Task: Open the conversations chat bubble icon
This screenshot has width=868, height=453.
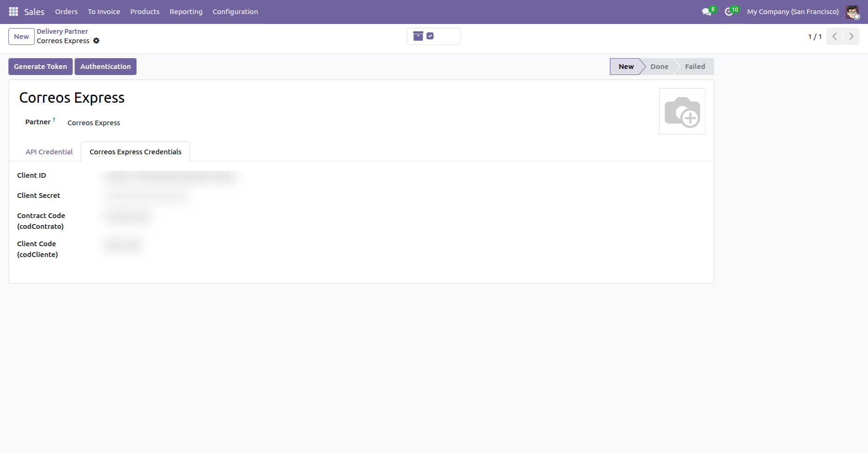Action: coord(707,12)
